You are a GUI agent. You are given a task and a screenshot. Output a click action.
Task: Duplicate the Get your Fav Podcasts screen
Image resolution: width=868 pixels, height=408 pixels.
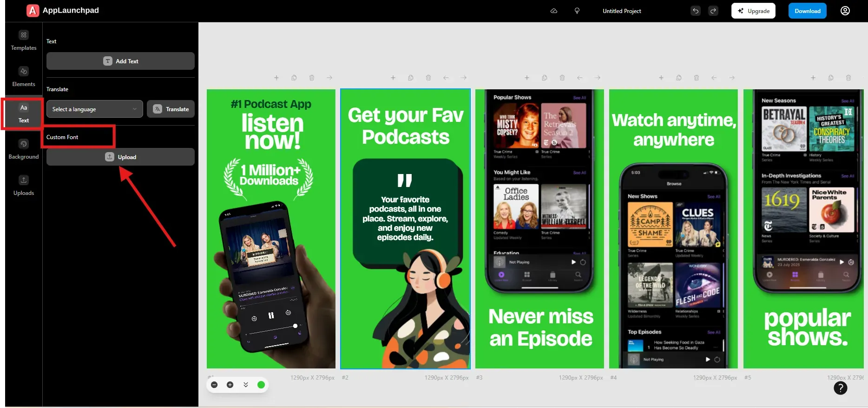tap(411, 78)
